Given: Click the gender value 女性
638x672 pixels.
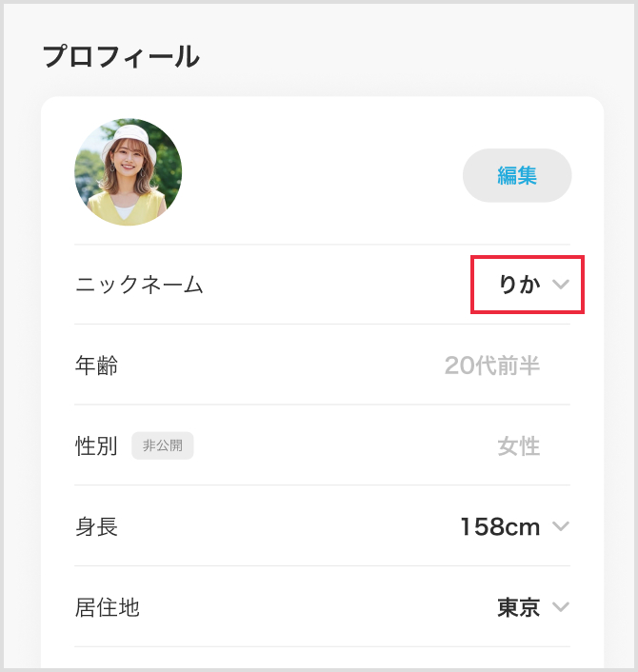Looking at the screenshot, I should (x=518, y=445).
